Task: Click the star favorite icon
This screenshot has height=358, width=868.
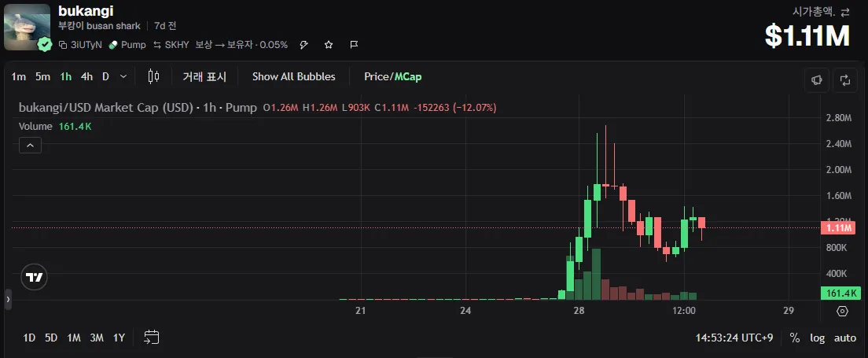Action: coord(329,45)
